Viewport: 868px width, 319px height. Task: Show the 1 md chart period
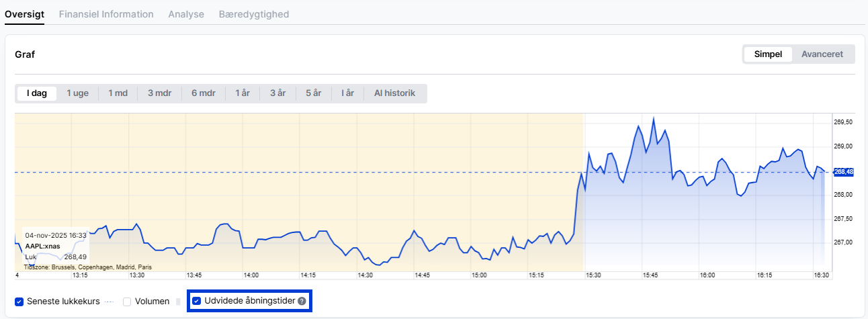point(118,93)
